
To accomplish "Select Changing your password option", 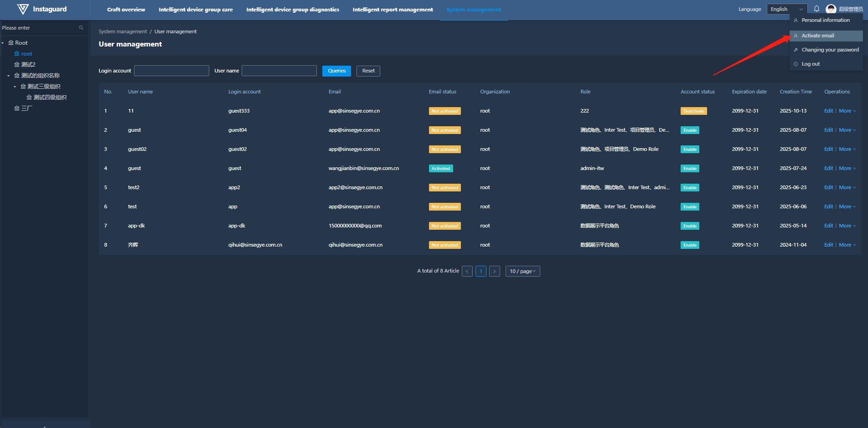I will click(x=830, y=50).
